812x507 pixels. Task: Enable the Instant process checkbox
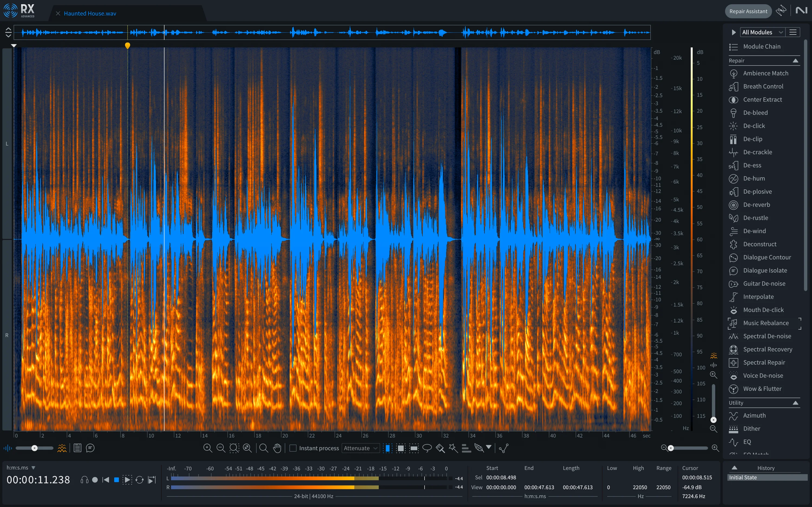(x=293, y=448)
